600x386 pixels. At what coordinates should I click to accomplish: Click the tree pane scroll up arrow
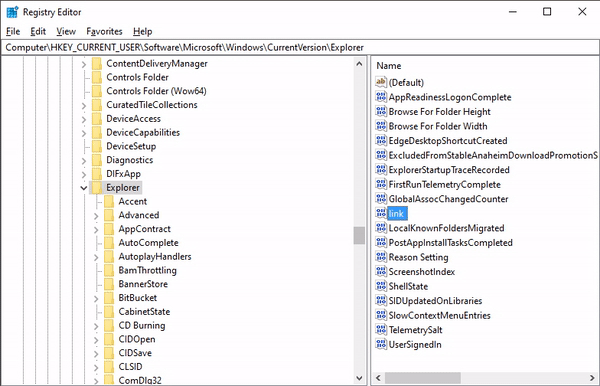point(359,64)
